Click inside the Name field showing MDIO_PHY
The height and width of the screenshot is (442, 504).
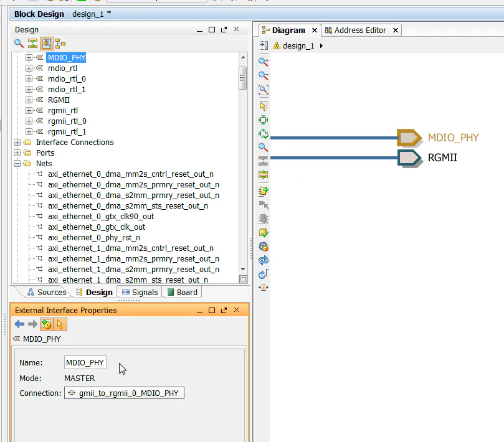click(85, 362)
